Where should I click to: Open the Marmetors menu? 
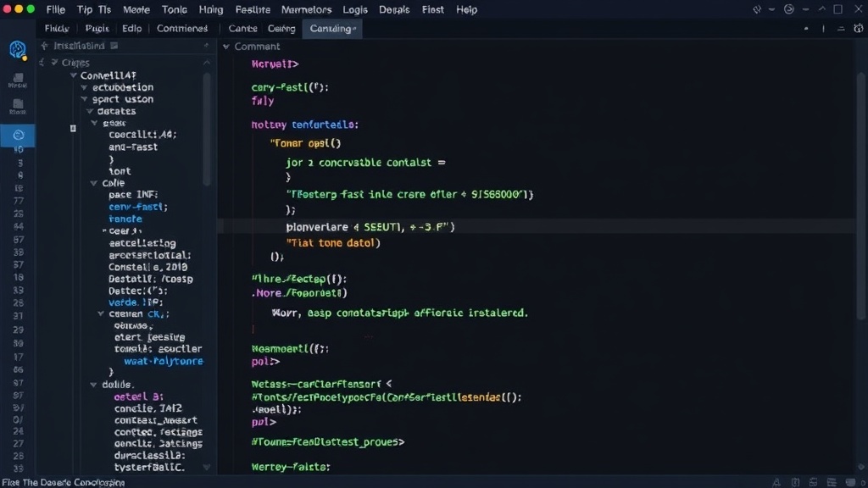(x=306, y=10)
